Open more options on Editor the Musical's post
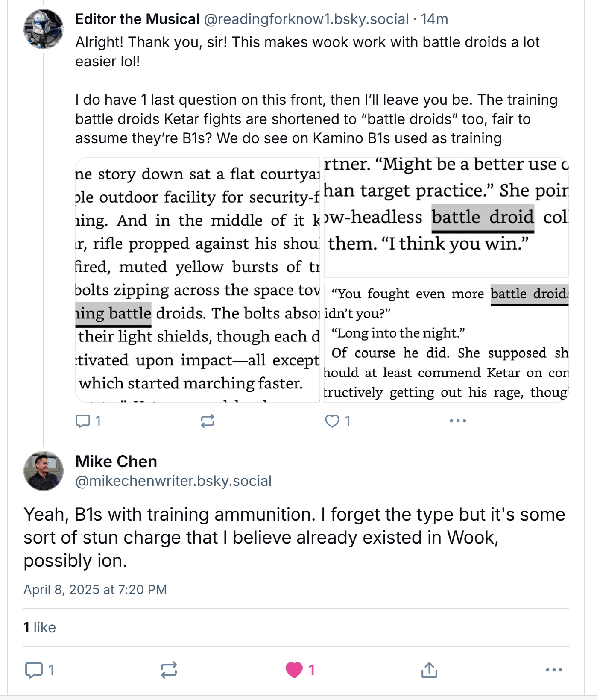 (x=458, y=421)
